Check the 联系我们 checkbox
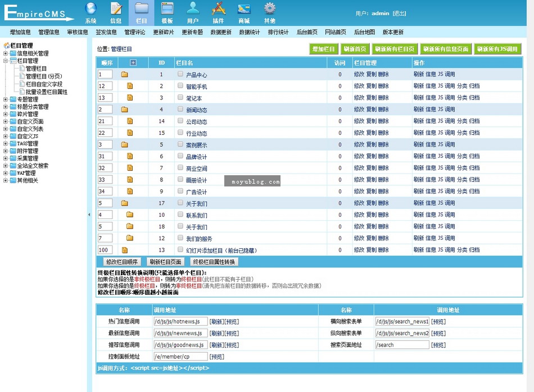 (180, 214)
